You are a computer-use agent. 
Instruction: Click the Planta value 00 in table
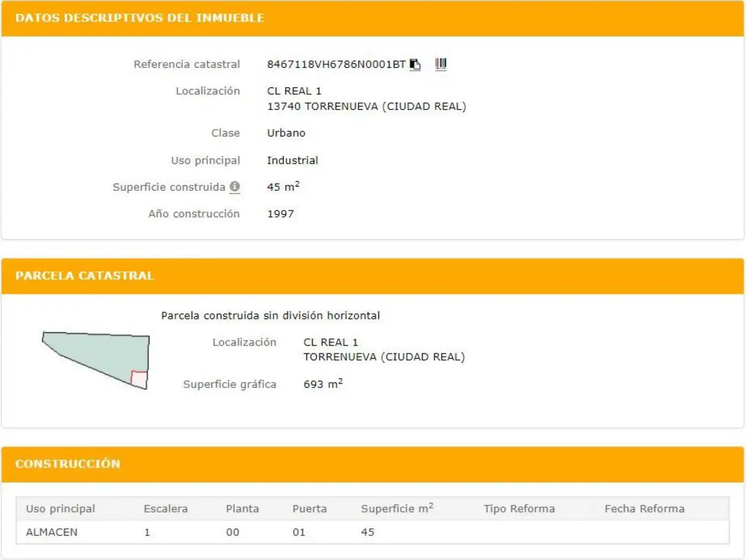pyautogui.click(x=233, y=532)
